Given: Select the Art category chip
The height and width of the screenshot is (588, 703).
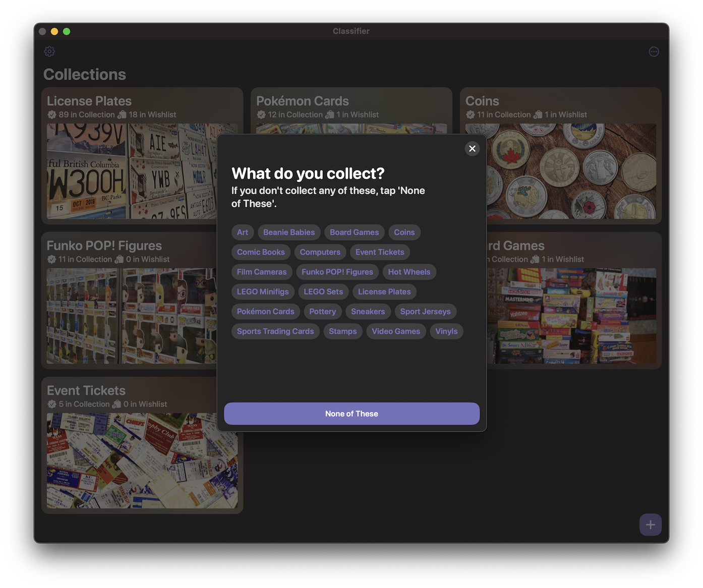Looking at the screenshot, I should [243, 232].
